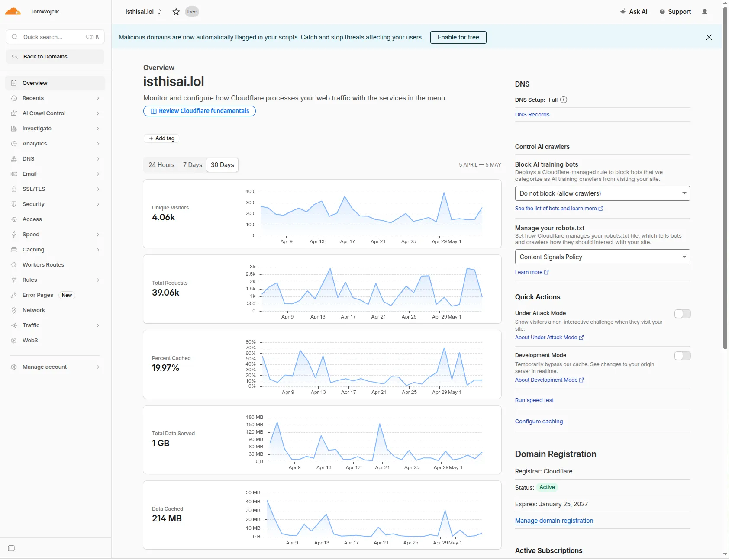
Task: Click the Rules sidebar icon
Action: pyautogui.click(x=14, y=280)
